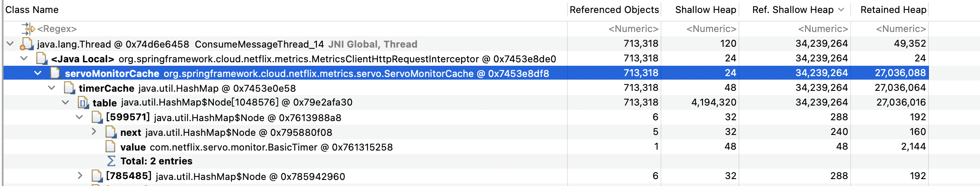Click the object icon beside value BasicTimer

click(x=111, y=147)
